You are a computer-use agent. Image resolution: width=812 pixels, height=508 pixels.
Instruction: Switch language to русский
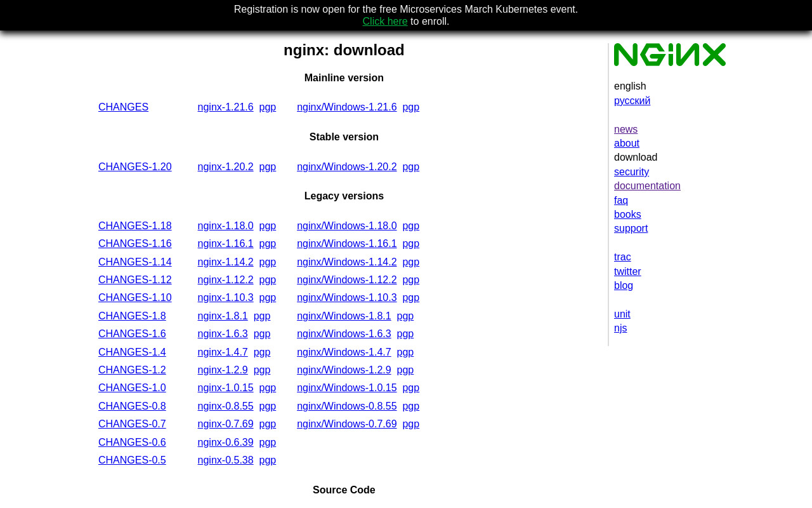[632, 101]
